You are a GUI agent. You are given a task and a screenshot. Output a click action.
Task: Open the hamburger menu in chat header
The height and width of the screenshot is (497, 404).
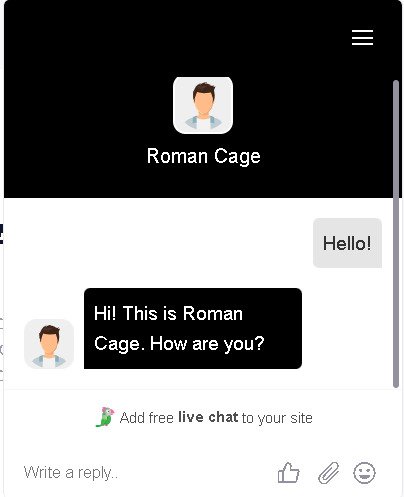362,37
